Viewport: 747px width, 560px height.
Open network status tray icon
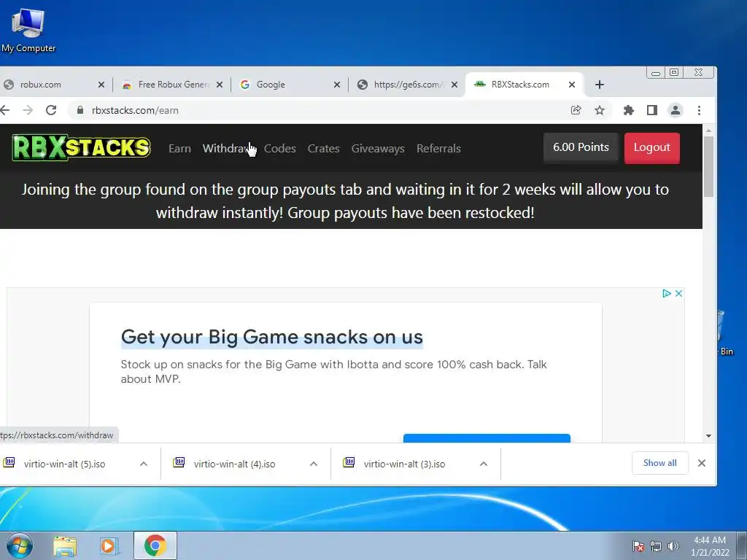coord(656,546)
